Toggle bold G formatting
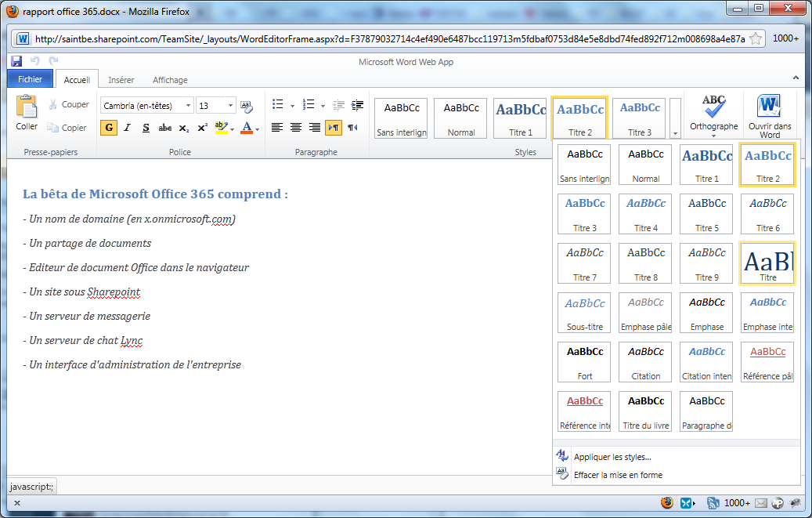This screenshot has height=518, width=812. (109, 128)
